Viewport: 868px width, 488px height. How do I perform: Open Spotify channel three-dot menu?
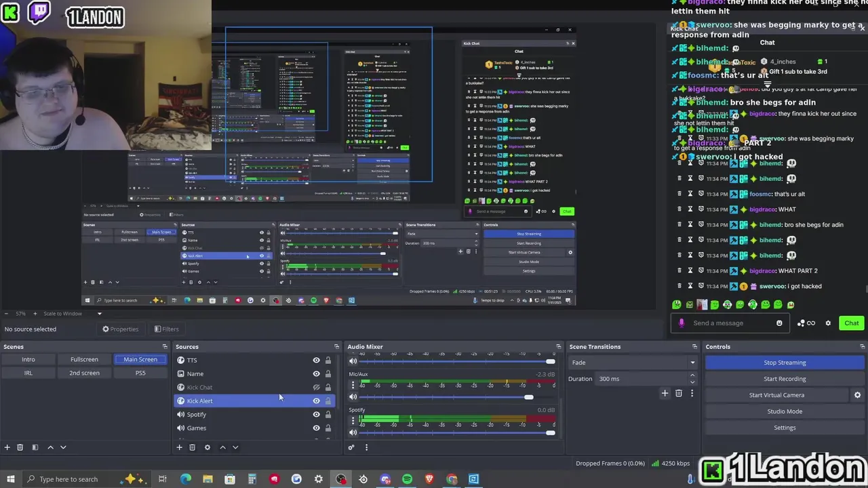[353, 421]
